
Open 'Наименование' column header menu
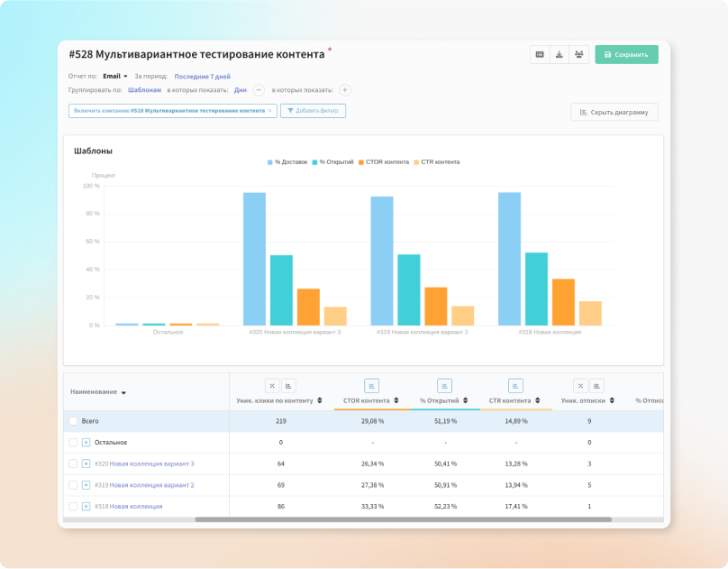click(x=123, y=393)
